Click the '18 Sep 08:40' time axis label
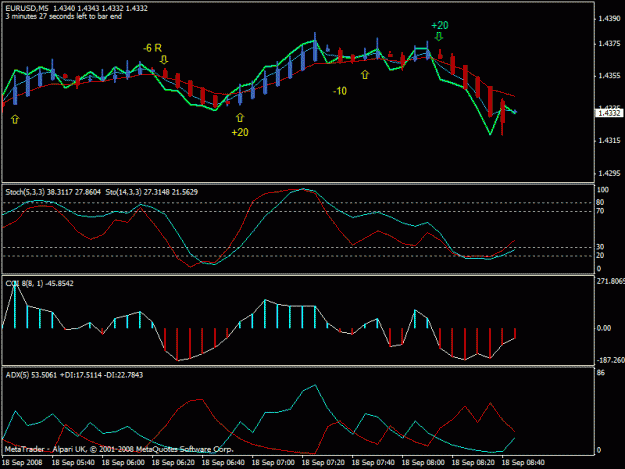The width and height of the screenshot is (625, 469). [523, 463]
